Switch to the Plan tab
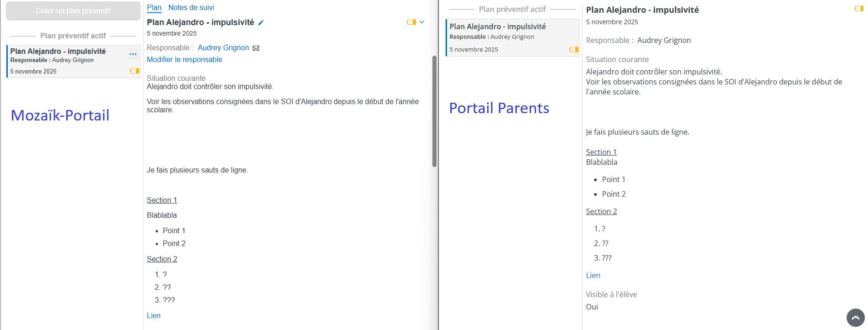The image size is (868, 330). (x=154, y=7)
